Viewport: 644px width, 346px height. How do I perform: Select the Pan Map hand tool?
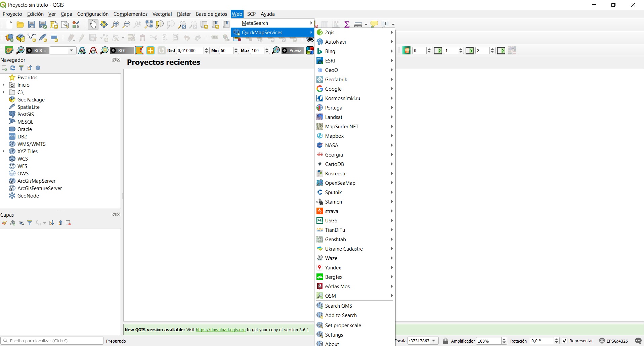click(x=93, y=24)
